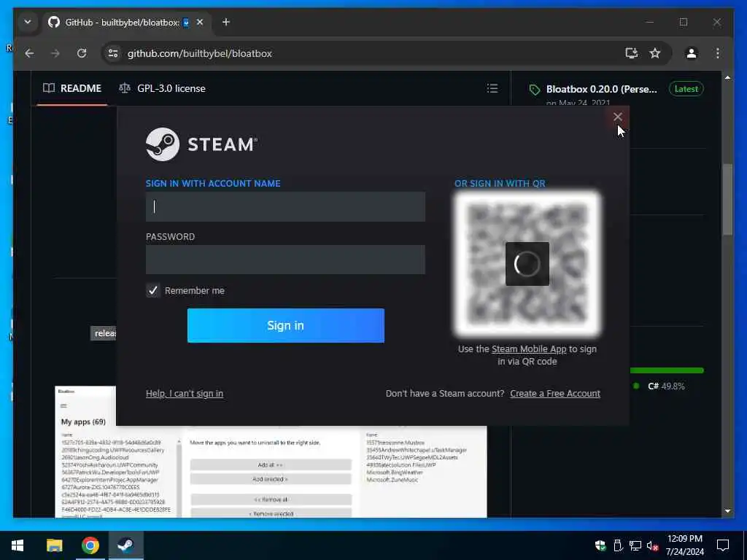
Task: Click the Steam password field
Action: (285, 260)
